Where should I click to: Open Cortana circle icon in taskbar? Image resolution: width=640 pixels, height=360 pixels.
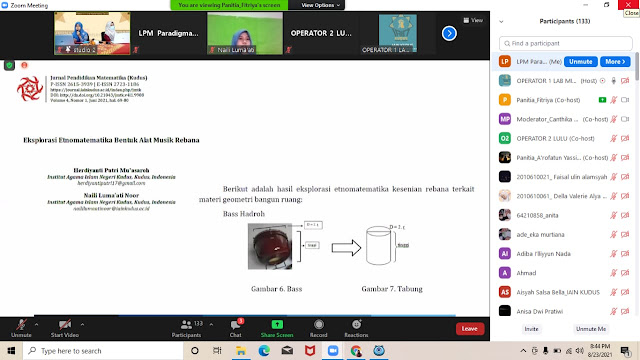coord(195,351)
